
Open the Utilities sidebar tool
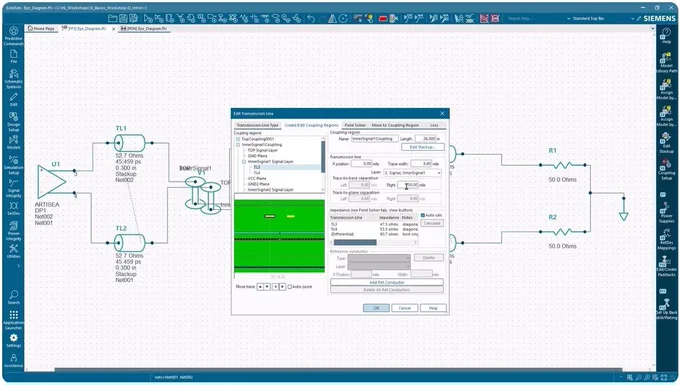13,251
